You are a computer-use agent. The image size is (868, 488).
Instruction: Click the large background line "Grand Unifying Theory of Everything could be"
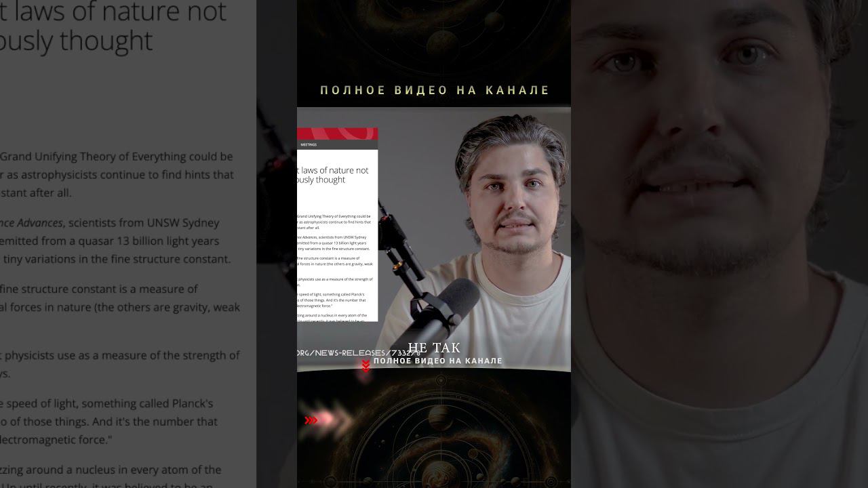[117, 157]
